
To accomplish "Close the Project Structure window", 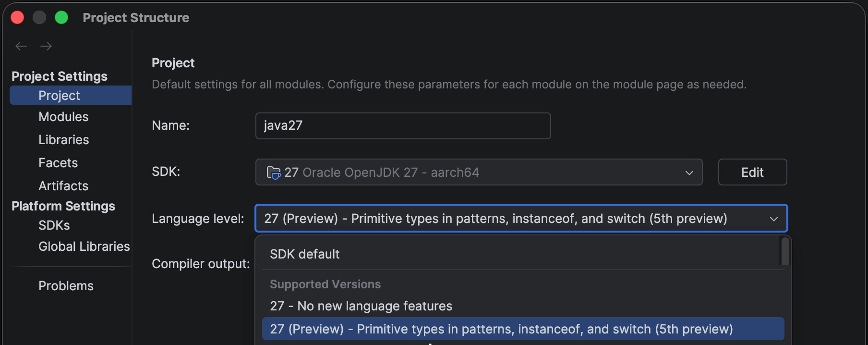I will click(17, 18).
